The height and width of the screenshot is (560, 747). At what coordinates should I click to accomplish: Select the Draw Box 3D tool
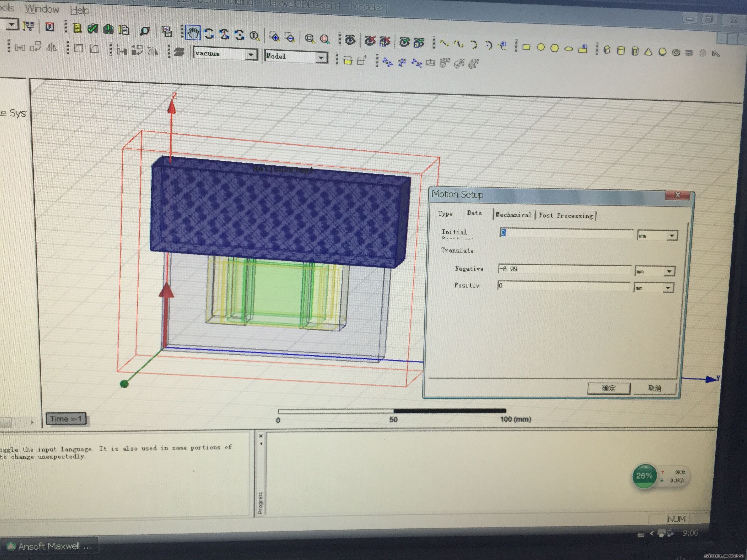(x=607, y=50)
